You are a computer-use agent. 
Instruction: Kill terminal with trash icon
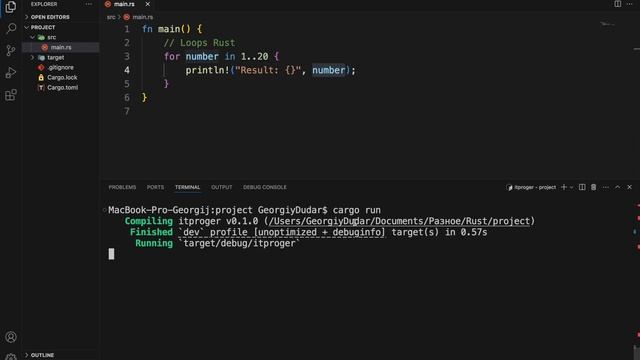point(593,187)
